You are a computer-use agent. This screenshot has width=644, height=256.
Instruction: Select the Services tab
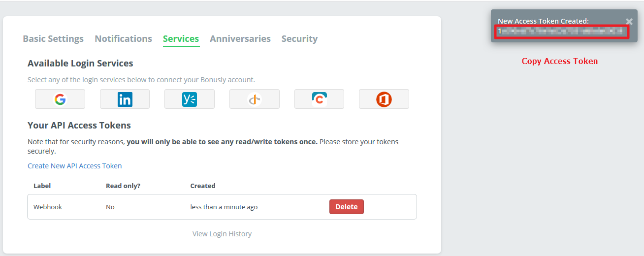(x=181, y=38)
